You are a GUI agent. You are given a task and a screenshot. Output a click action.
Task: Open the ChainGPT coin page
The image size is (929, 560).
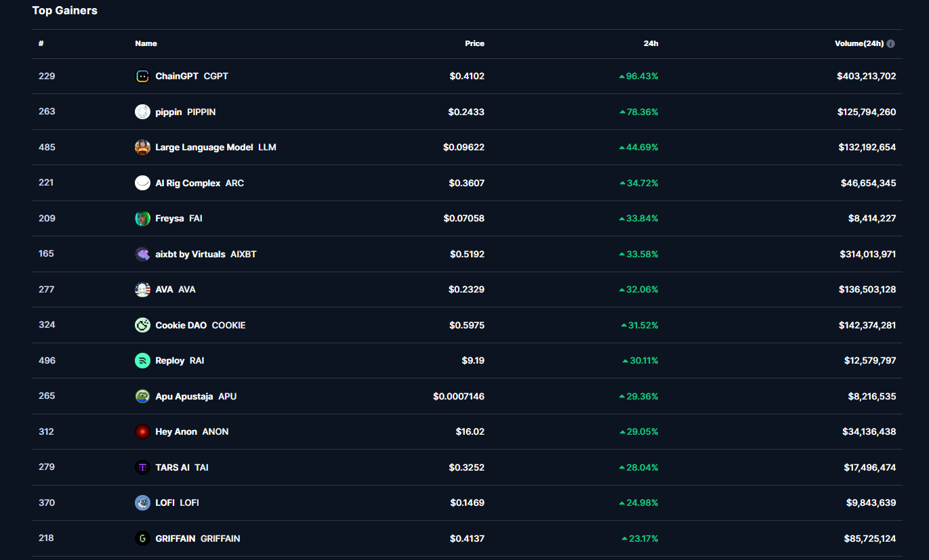click(192, 77)
